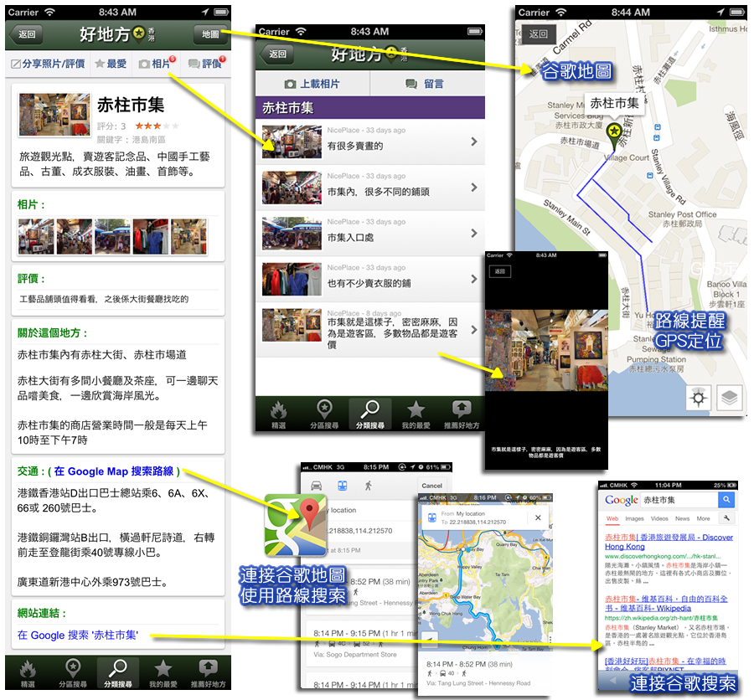Tap the green star pin on the map
Viewport: 754px width, 700px height.
(x=616, y=132)
